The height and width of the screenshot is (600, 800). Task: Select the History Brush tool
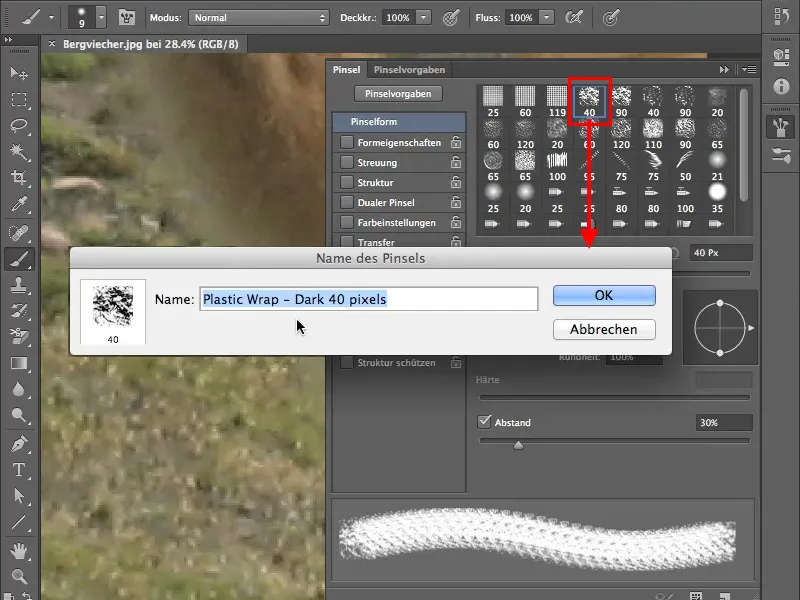pyautogui.click(x=19, y=311)
